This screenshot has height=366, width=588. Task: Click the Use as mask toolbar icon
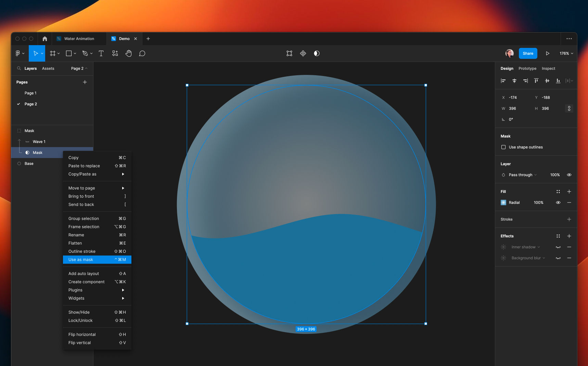(x=317, y=53)
